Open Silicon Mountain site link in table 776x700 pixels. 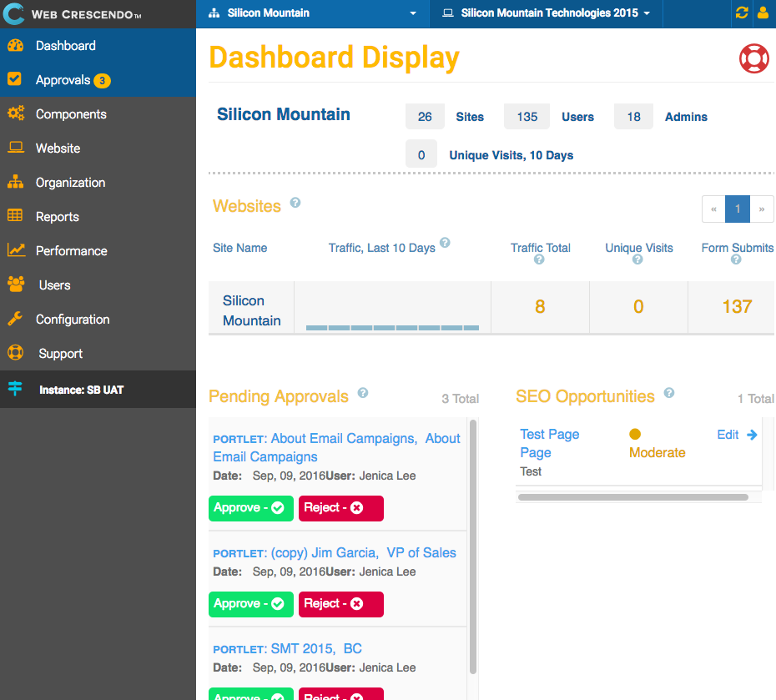(x=252, y=310)
